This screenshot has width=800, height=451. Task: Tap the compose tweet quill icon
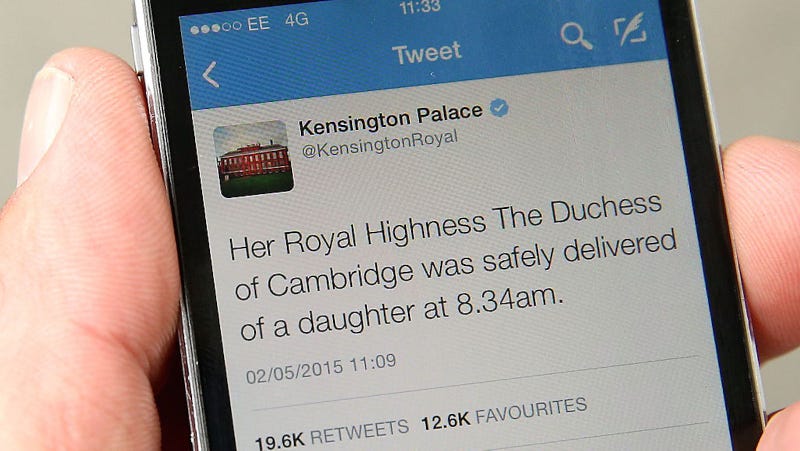630,29
